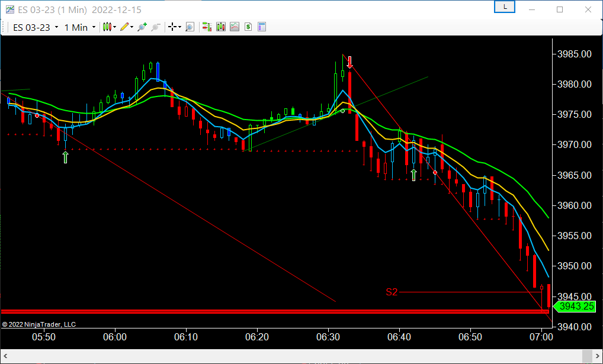Screen dimensions: 603x364
Task: Click the green up arrow marker near 06:42
Action: coord(414,175)
